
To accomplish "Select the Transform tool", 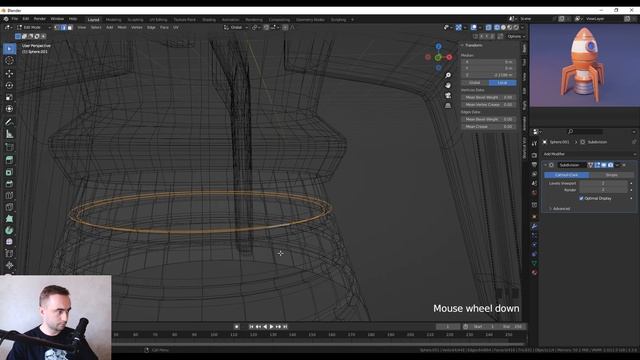I will pyautogui.click(x=9, y=109).
